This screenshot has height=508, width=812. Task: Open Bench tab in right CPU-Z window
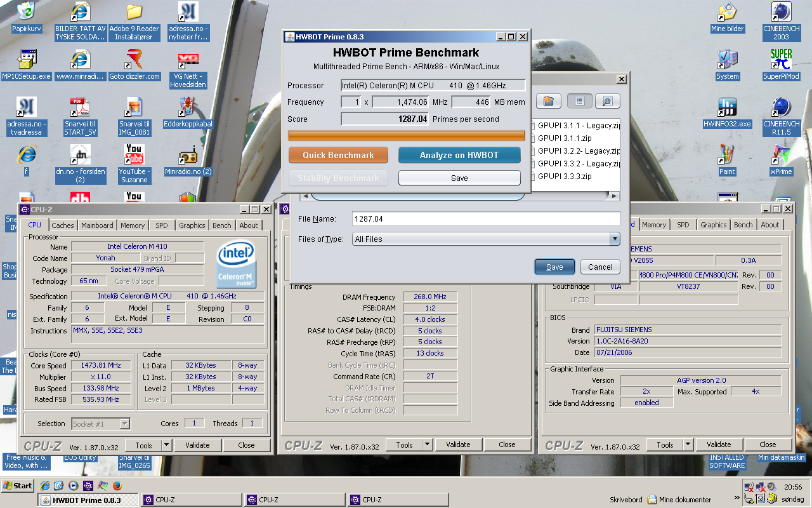(x=743, y=225)
